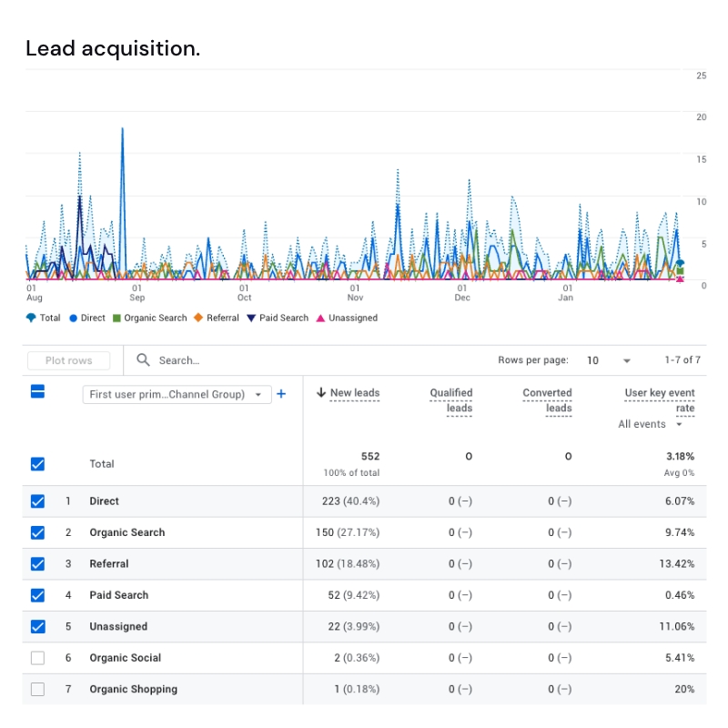Click the plus icon to add a secondary dimension
728x728 pixels.
[280, 393]
